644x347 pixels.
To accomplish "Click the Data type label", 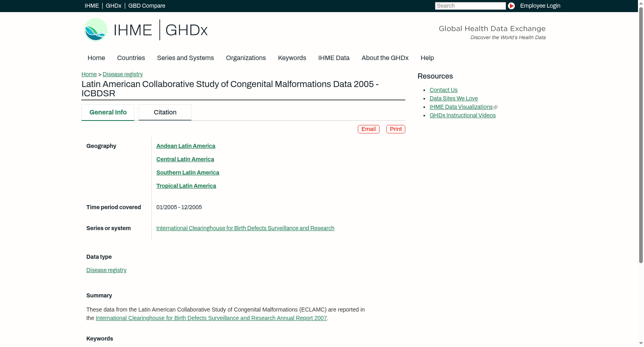I will (x=99, y=257).
